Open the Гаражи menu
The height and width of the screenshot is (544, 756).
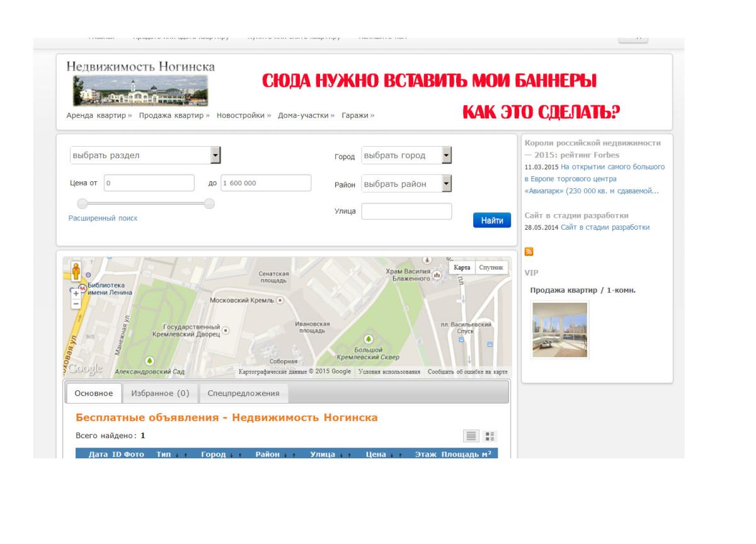pyautogui.click(x=358, y=115)
